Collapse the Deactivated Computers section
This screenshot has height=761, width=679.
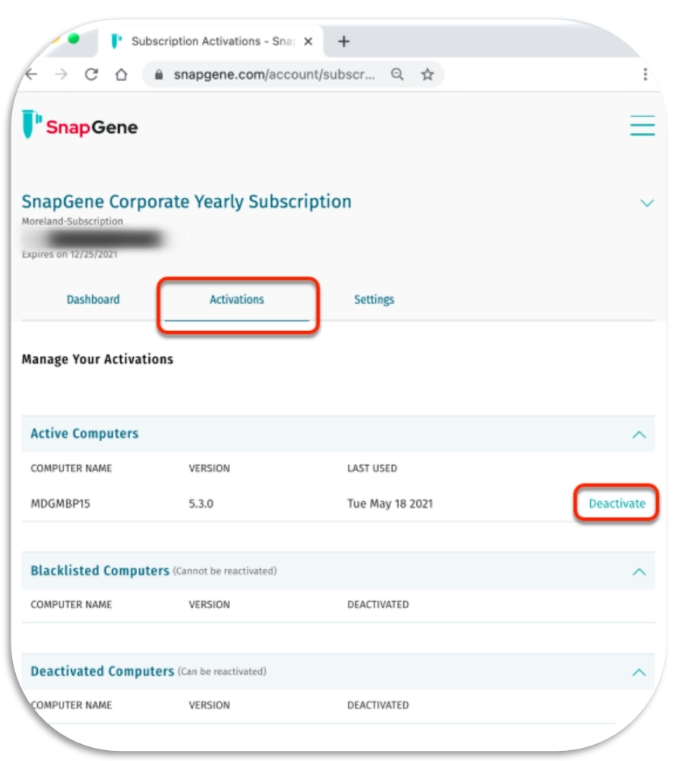point(639,672)
